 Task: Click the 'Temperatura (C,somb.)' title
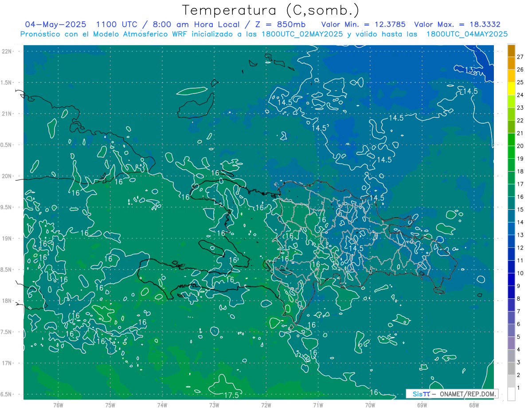coord(271,10)
